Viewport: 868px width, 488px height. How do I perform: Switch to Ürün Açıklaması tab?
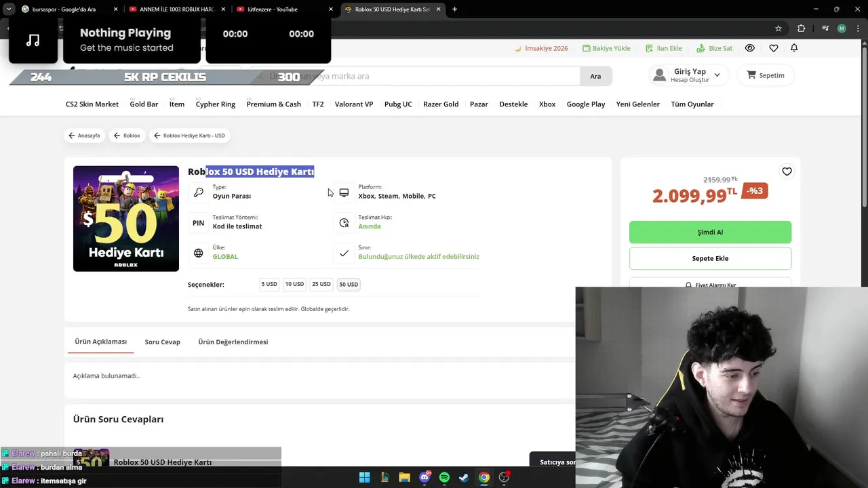tap(100, 342)
